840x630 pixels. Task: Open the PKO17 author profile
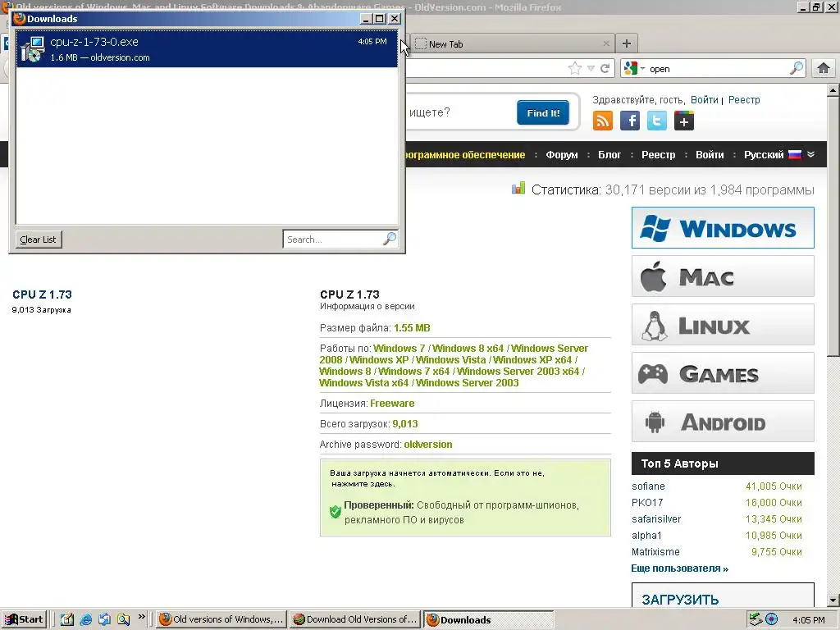click(647, 503)
